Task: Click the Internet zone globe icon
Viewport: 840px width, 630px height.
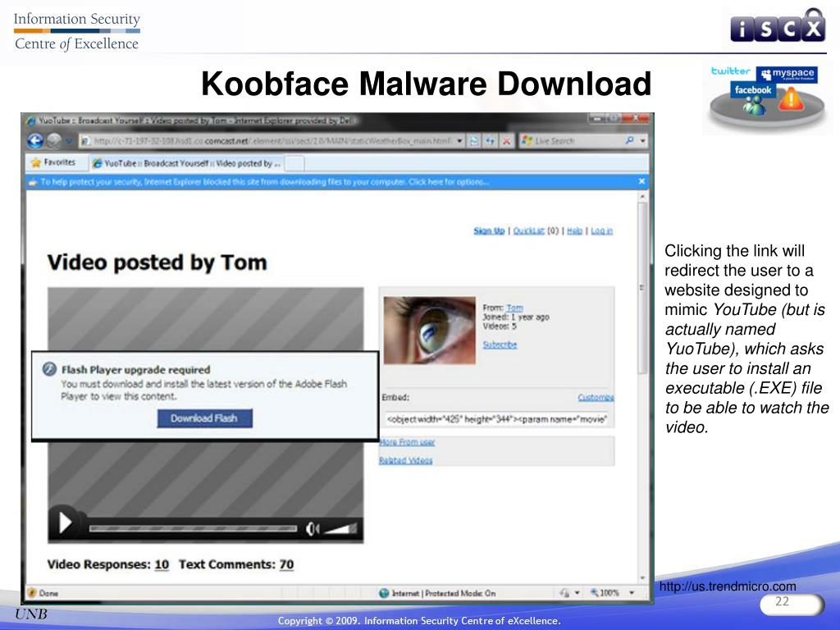Action: pyautogui.click(x=384, y=593)
